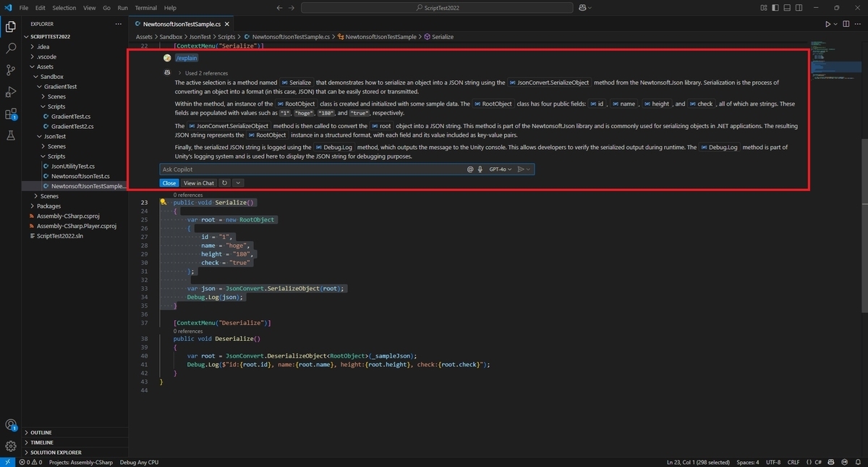Image resolution: width=868 pixels, height=467 pixels.
Task: Open the Source Control view
Action: click(x=11, y=70)
